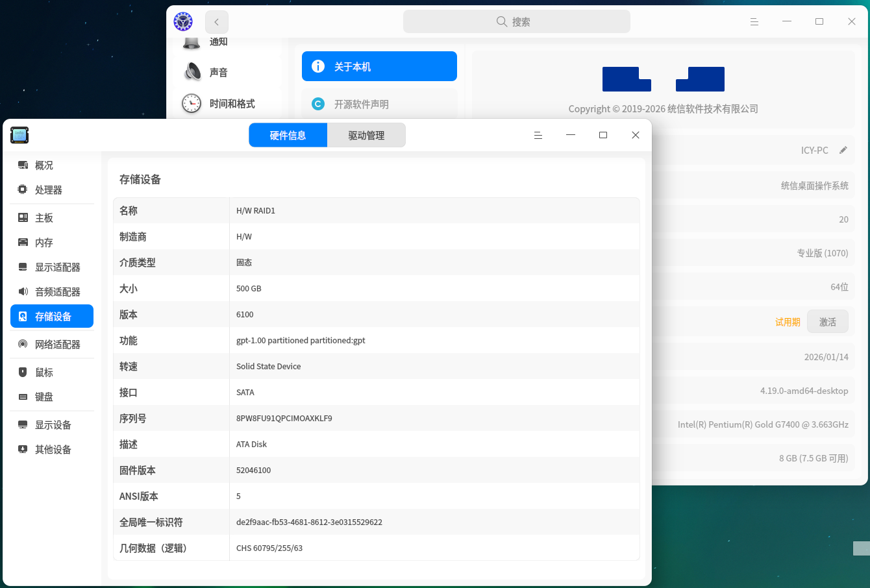Show 鼠标 mouse device info
Screen dimensions: 870x588
(x=52, y=373)
